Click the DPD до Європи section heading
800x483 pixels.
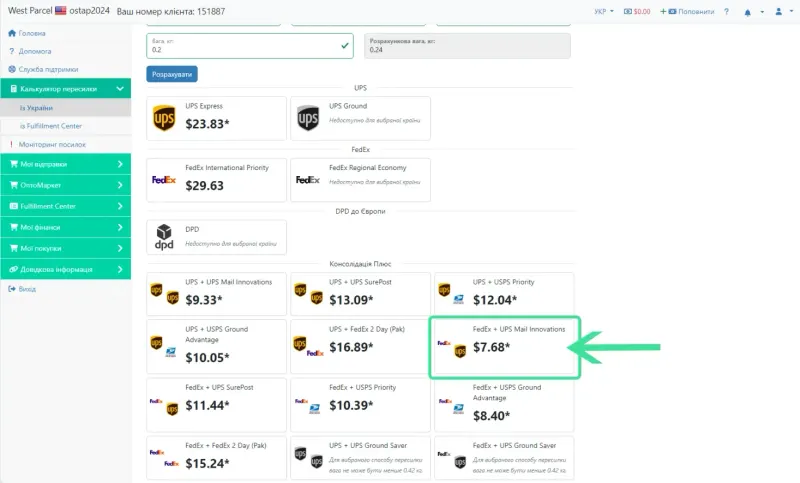[360, 211]
